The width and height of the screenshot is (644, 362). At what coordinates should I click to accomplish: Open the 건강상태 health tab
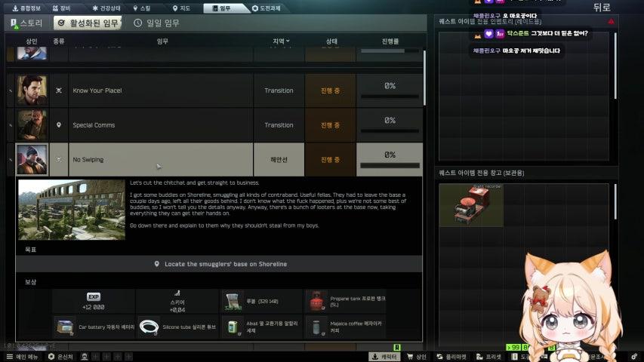(x=106, y=8)
